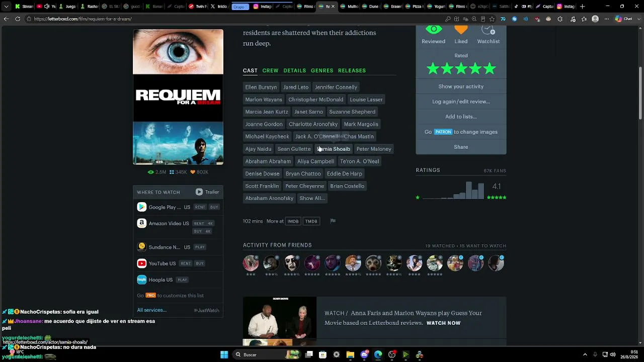Click the 4.1 average rating value
This screenshot has height=362, width=644.
pos(497,187)
